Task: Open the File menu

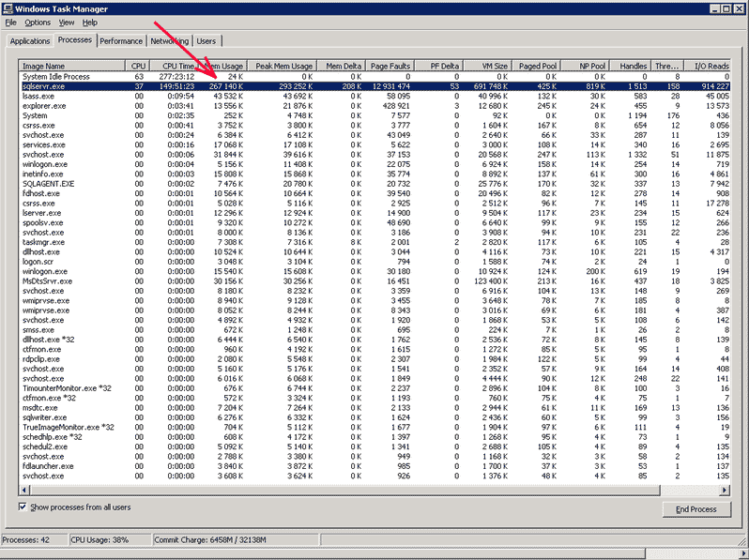Action: pyautogui.click(x=10, y=23)
